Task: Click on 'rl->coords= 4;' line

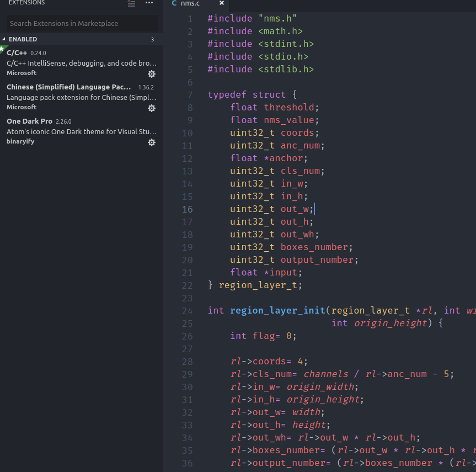Action: pos(269,362)
